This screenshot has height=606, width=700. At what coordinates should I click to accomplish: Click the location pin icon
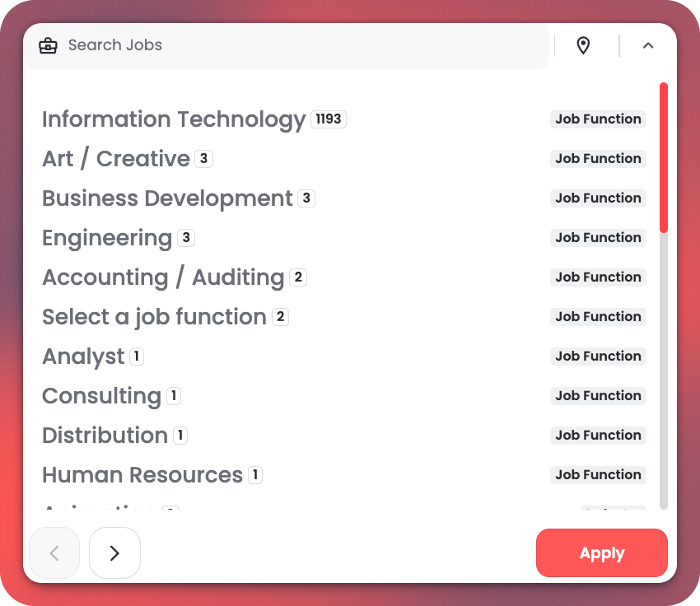click(583, 45)
